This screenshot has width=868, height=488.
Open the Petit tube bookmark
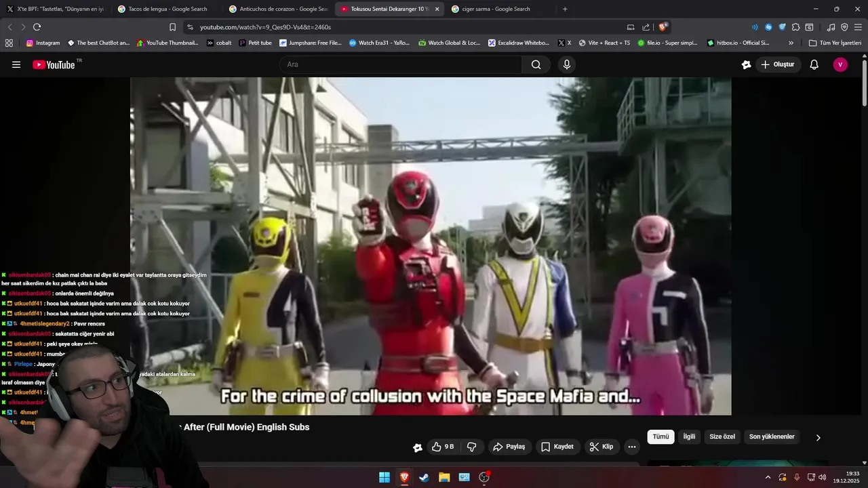tap(255, 43)
